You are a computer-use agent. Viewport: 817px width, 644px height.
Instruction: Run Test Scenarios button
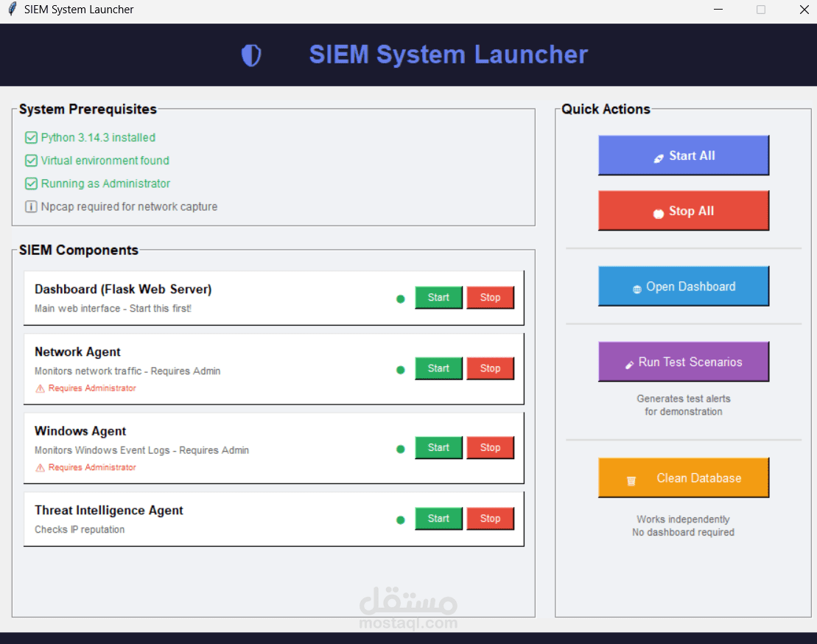point(684,362)
